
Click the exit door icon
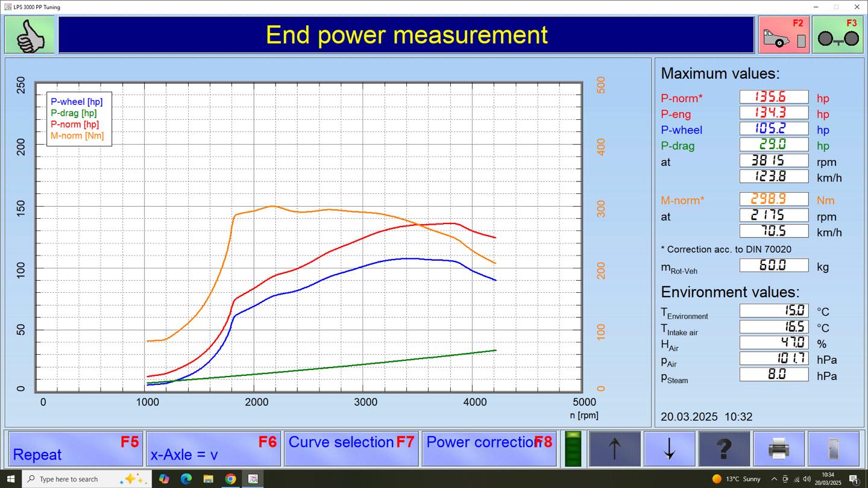[834, 449]
